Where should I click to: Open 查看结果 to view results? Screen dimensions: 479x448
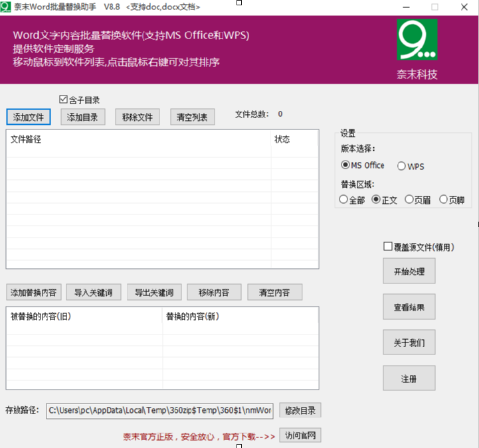(x=409, y=307)
